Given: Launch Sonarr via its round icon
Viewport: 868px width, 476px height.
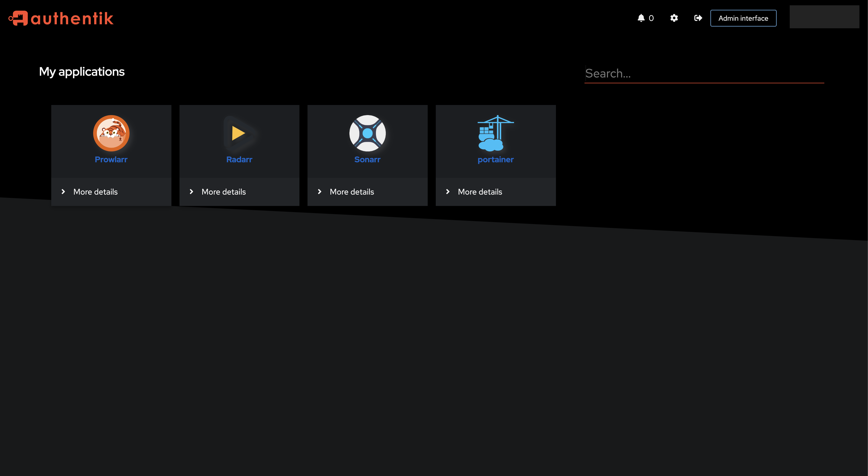Looking at the screenshot, I should point(367,133).
